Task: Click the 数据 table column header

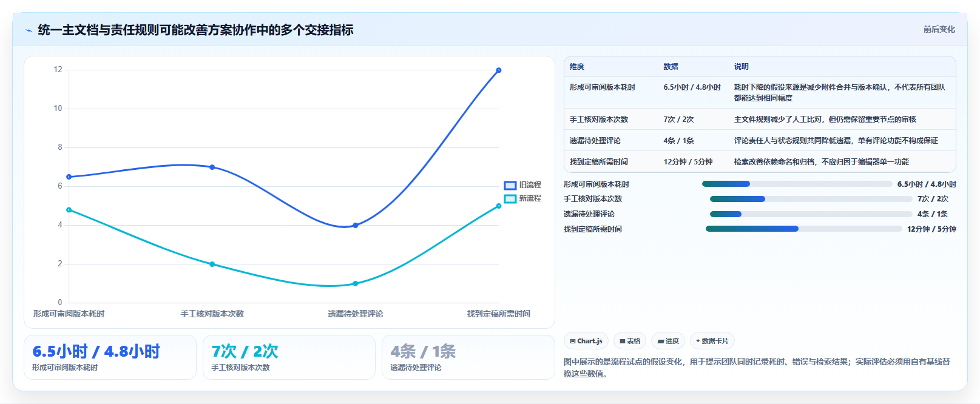Action: [x=671, y=67]
